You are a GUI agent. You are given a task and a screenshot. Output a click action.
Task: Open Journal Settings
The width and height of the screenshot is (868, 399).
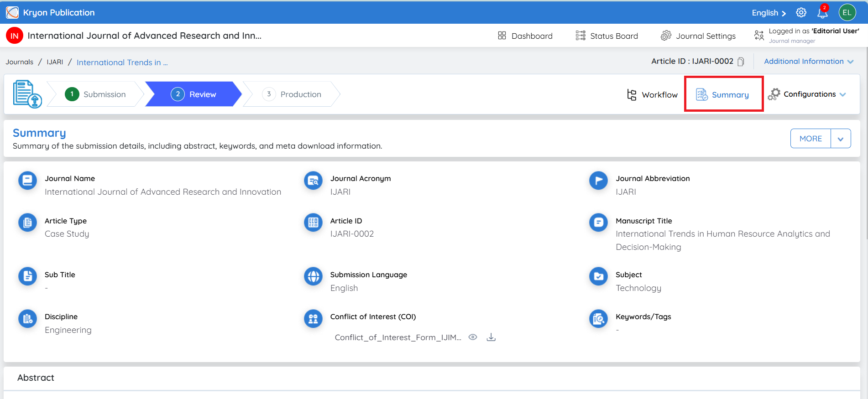click(698, 36)
